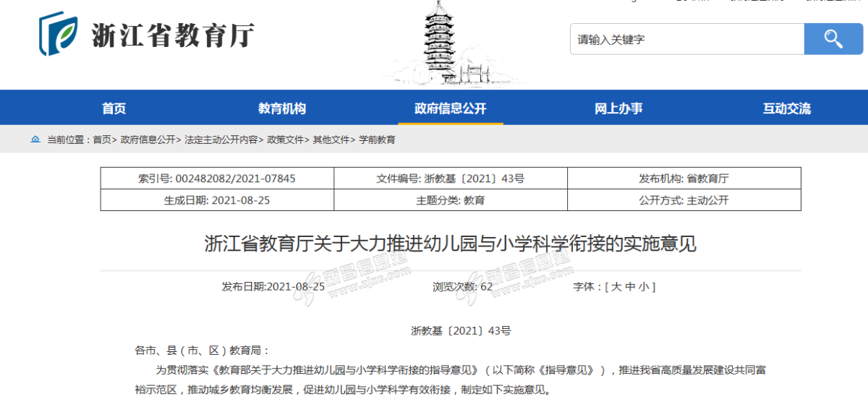Viewport: 868px width, 399px height.
Task: Click 首页 in the breadcrumb trail
Action: point(102,140)
